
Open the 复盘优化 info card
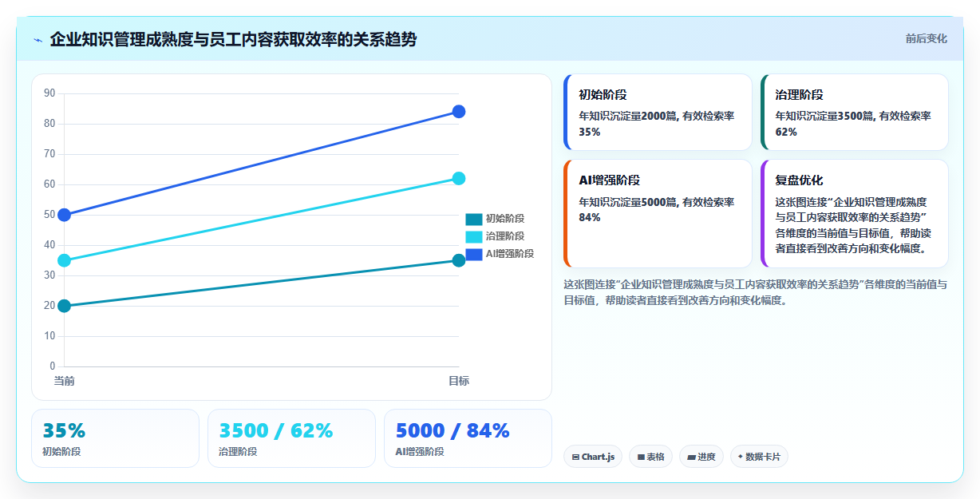pyautogui.click(x=854, y=213)
